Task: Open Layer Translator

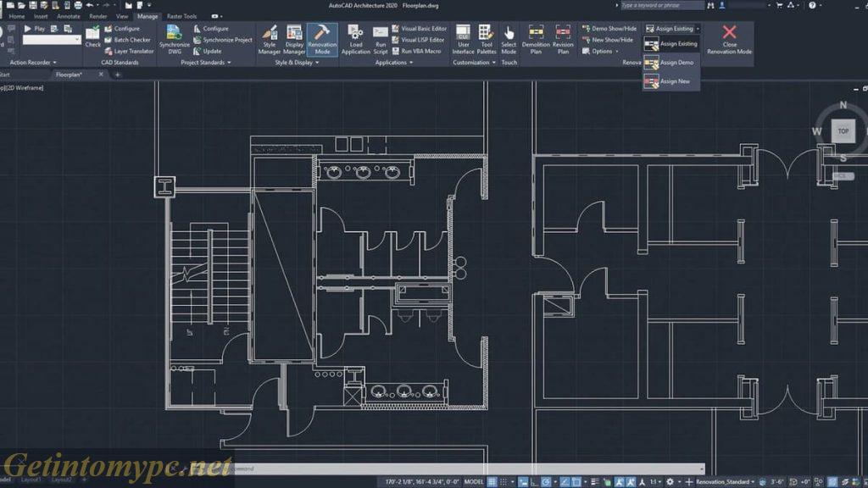Action: click(x=129, y=51)
